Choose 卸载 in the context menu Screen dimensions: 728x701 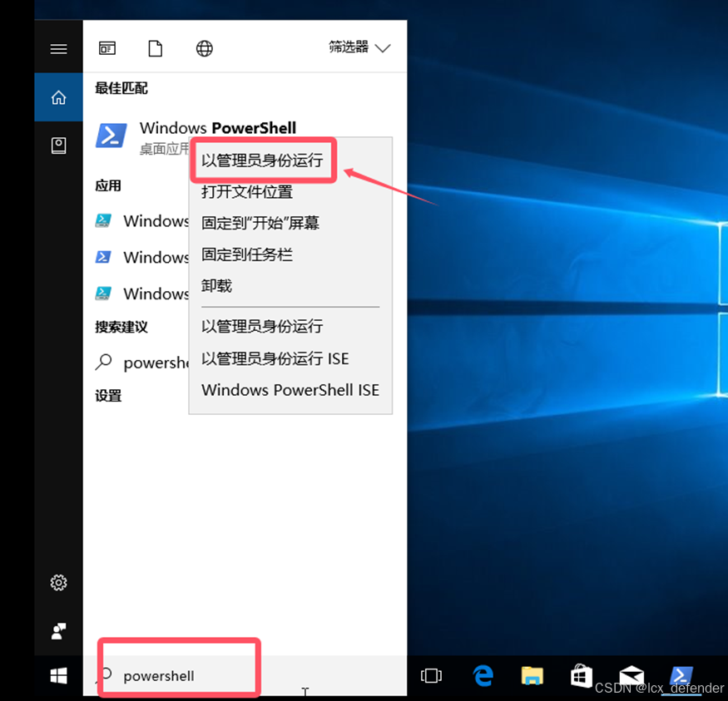[216, 286]
